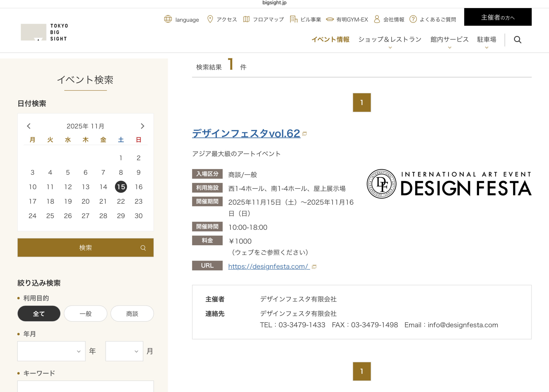
Task: Click the company info person icon
Action: point(377,19)
